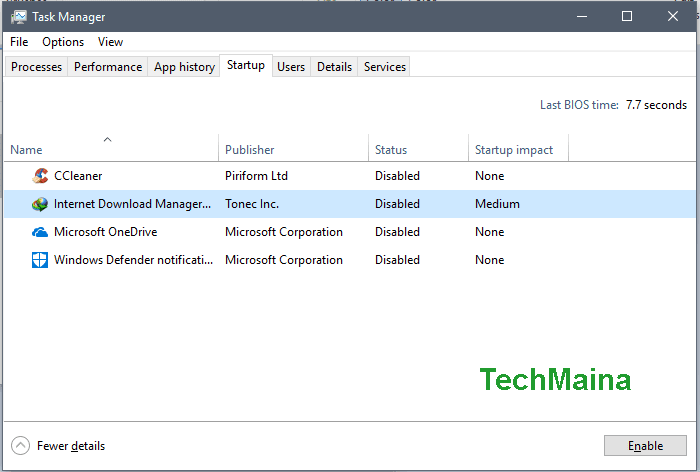
Task: Switch to the Performance tab
Action: point(108,67)
